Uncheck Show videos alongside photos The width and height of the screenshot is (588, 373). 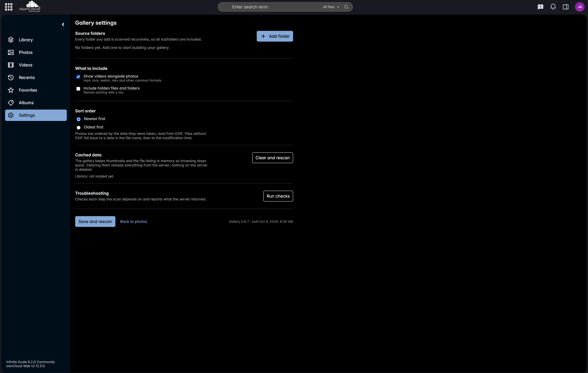pos(78,77)
